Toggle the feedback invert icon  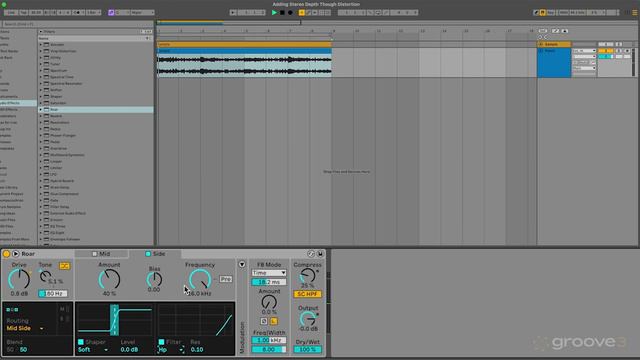pos(264,321)
